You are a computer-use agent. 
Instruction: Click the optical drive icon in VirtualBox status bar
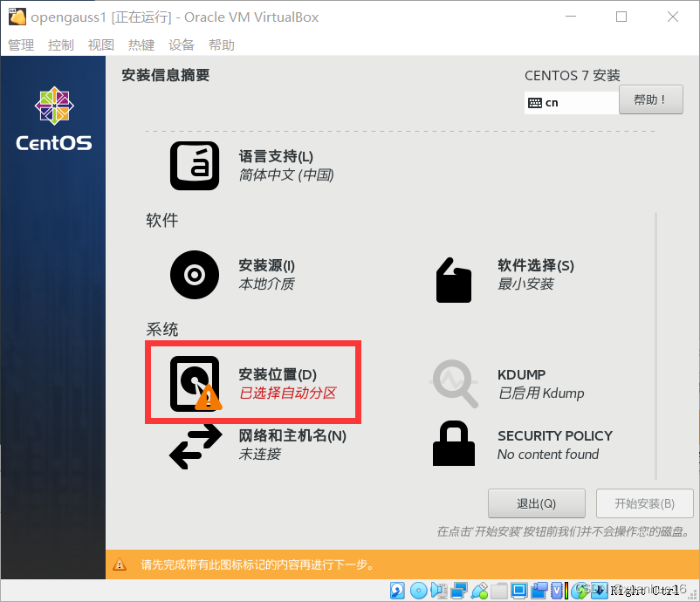[x=418, y=591]
